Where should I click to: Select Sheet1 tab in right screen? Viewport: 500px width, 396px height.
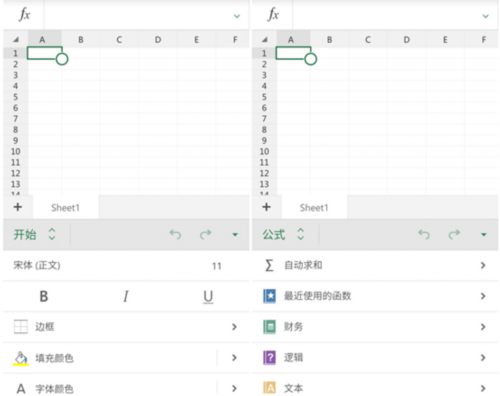tap(314, 208)
